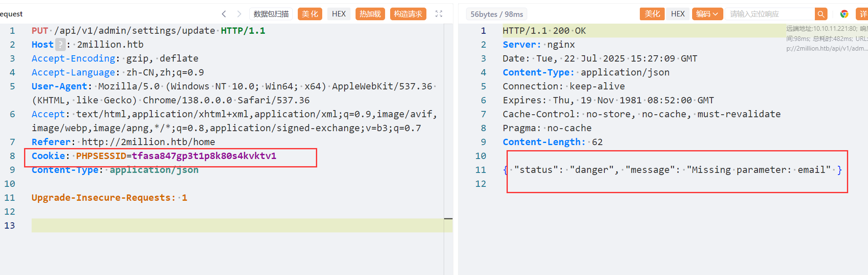Go back to the previous request with left arrow
This screenshot has width=868, height=275.
click(224, 14)
